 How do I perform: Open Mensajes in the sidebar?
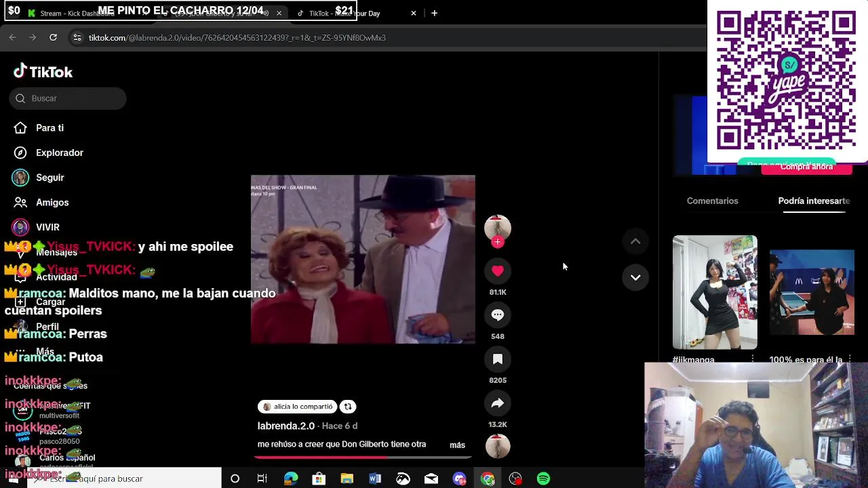56,252
